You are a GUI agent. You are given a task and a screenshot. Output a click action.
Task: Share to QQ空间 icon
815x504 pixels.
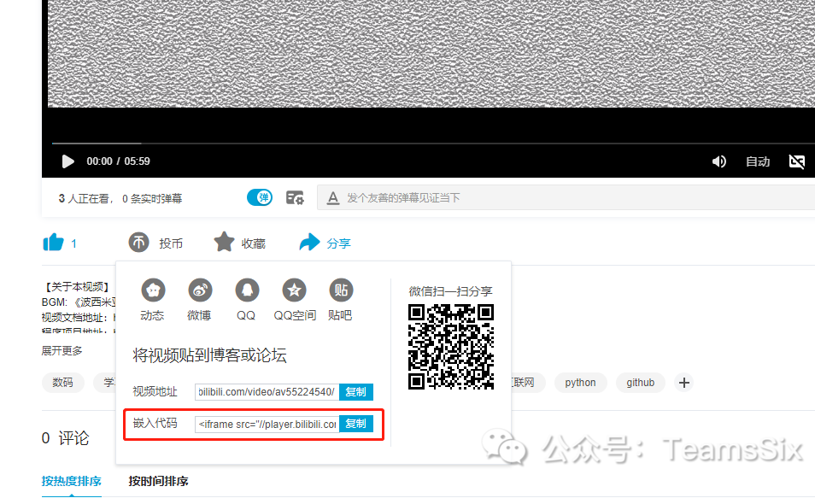click(x=294, y=290)
